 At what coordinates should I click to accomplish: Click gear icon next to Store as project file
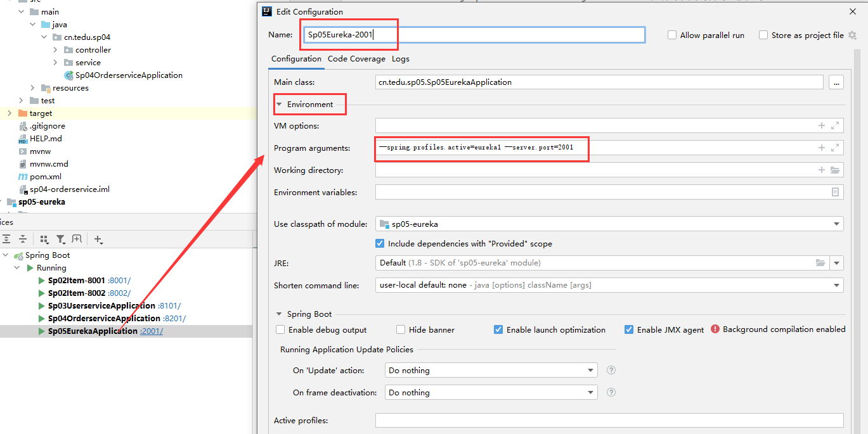(852, 35)
